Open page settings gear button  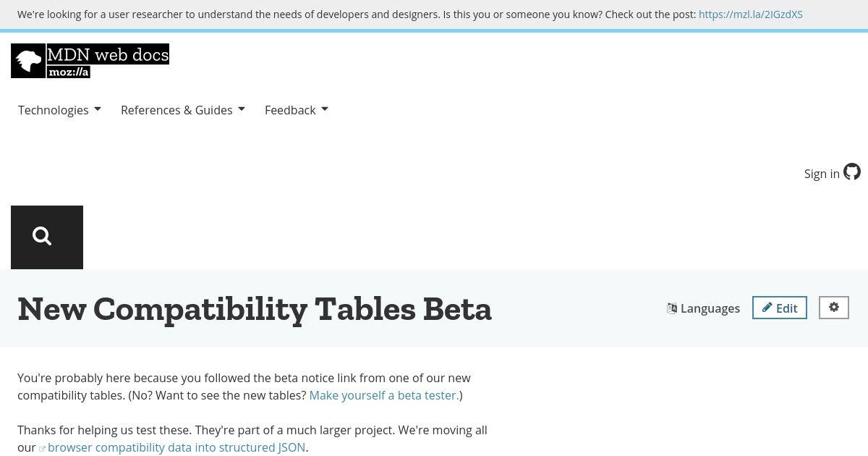[834, 308]
